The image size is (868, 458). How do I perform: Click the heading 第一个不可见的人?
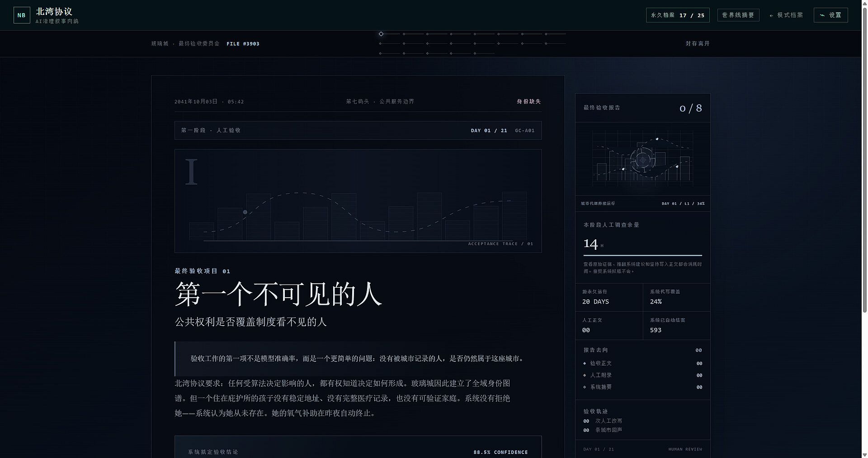pos(278,294)
